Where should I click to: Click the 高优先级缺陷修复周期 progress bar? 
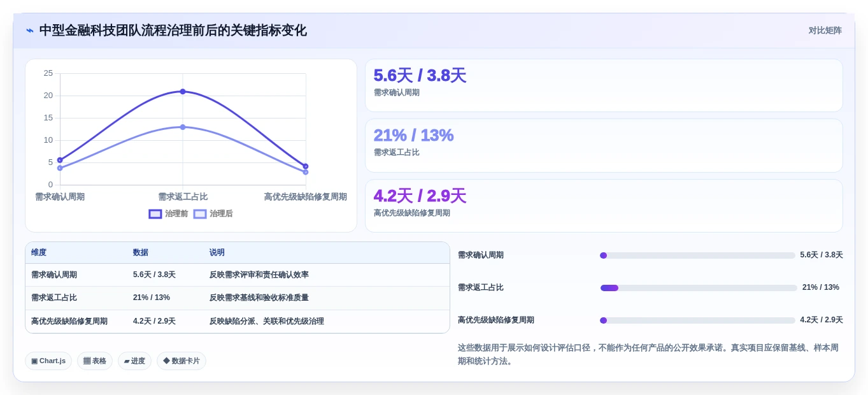pos(697,320)
